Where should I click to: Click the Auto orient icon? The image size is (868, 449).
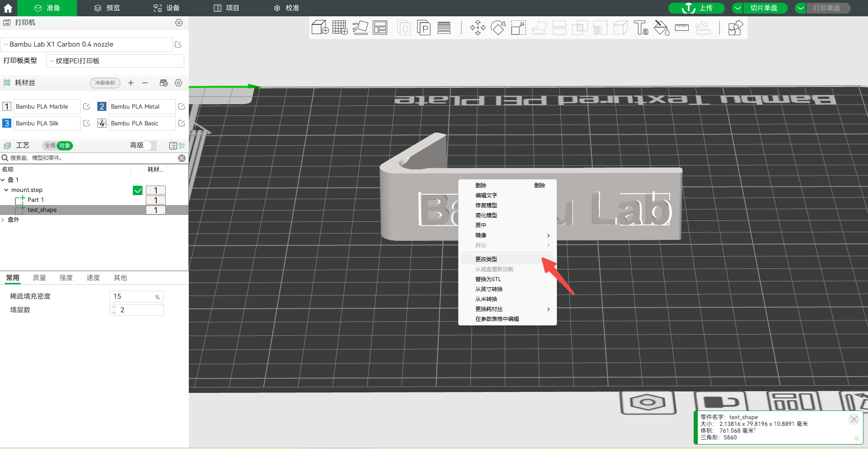point(360,28)
